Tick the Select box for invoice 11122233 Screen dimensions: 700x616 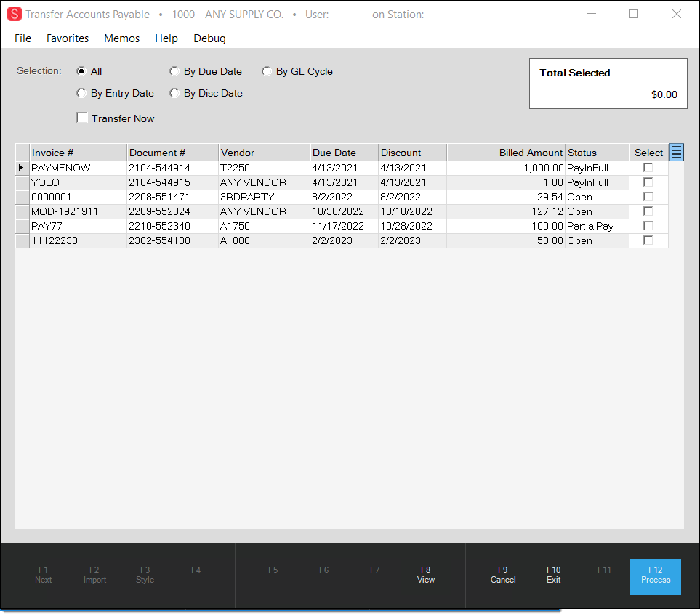(x=648, y=240)
